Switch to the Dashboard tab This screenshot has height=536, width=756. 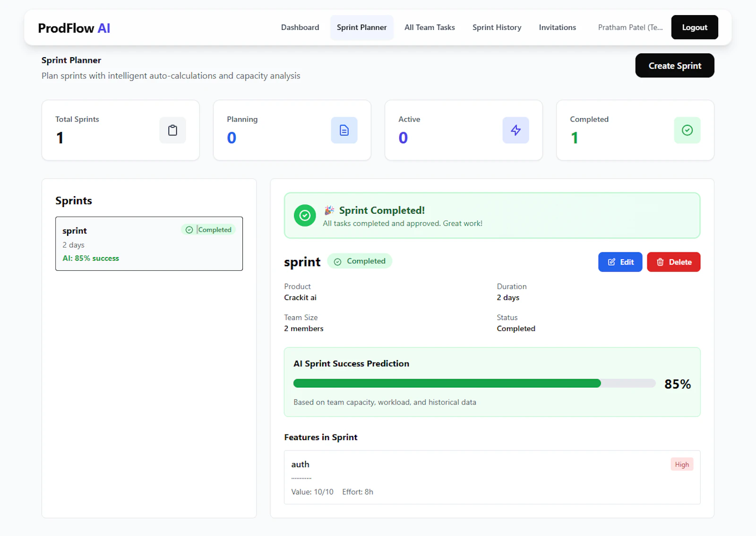300,27
